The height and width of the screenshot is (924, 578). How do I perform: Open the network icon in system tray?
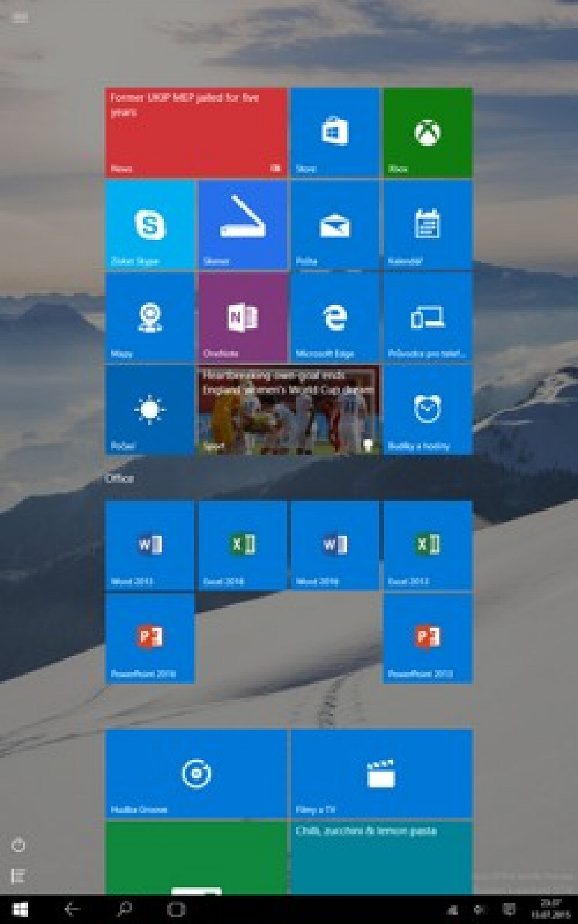453,909
